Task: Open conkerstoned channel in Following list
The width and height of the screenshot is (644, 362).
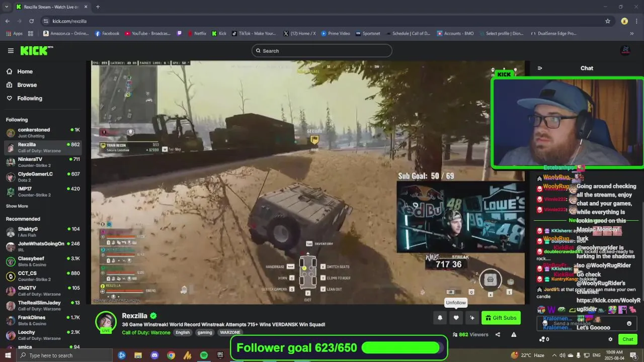Action: point(43,133)
